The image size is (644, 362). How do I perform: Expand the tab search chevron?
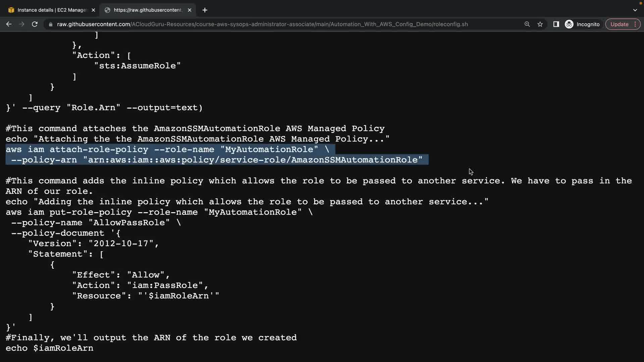pyautogui.click(x=635, y=10)
